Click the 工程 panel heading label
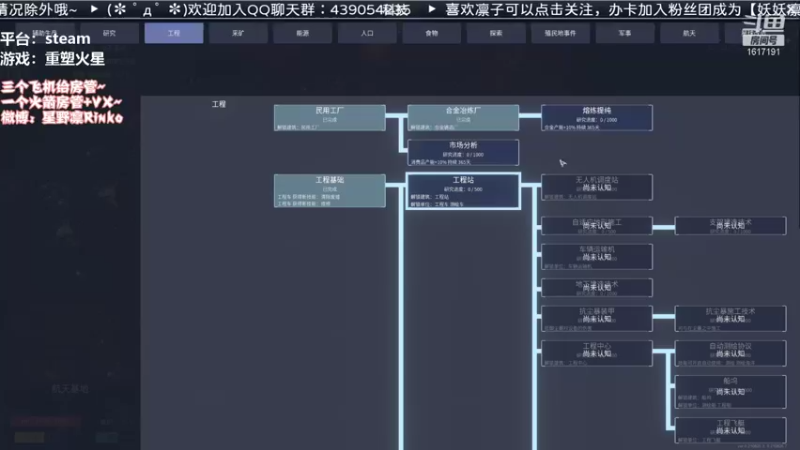Viewport: 800px width, 450px height. point(219,104)
